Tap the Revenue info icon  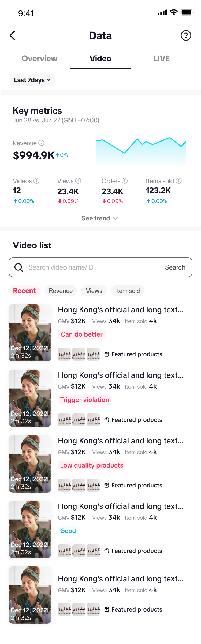[x=41, y=143]
